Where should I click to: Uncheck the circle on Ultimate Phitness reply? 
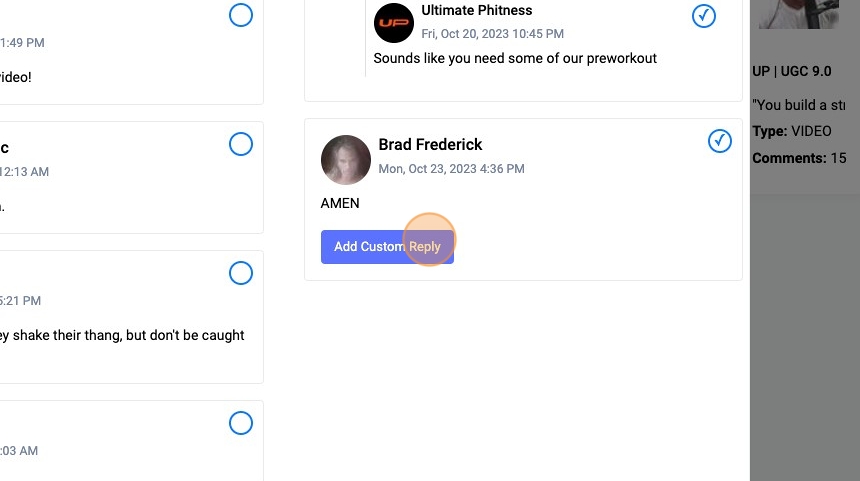704,16
